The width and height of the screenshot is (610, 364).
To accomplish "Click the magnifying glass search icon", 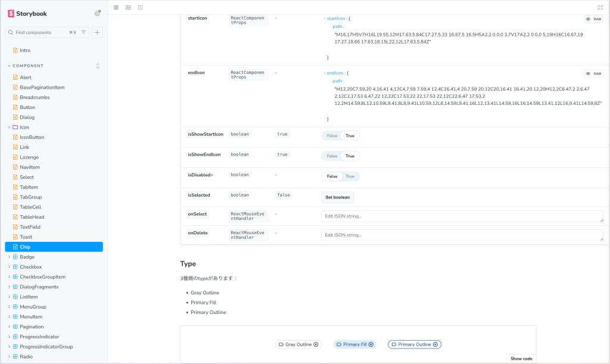I will click(12, 32).
